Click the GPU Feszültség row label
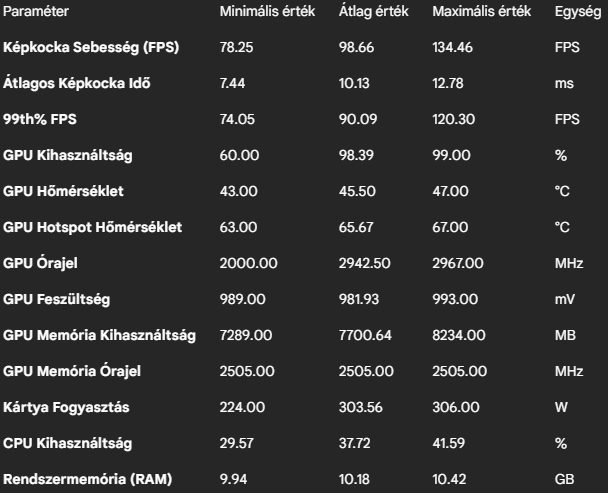 tap(56, 299)
